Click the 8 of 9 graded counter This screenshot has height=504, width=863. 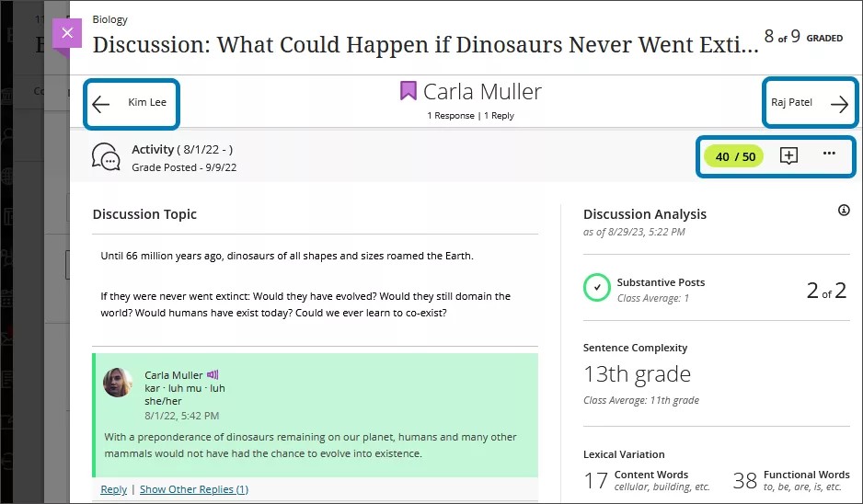[802, 38]
